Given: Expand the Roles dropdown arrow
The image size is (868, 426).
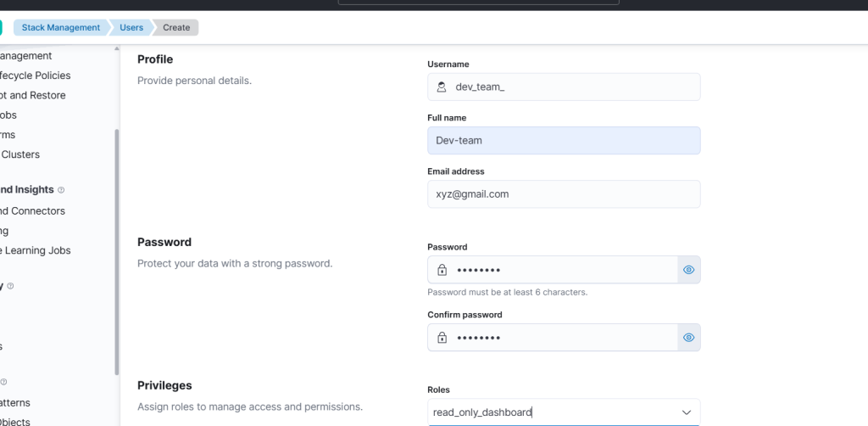Looking at the screenshot, I should [x=687, y=412].
